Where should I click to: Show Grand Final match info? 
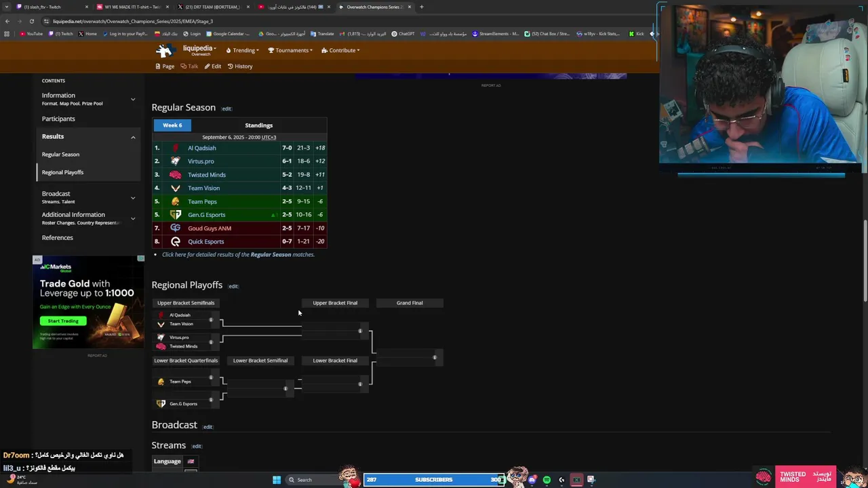point(435,357)
